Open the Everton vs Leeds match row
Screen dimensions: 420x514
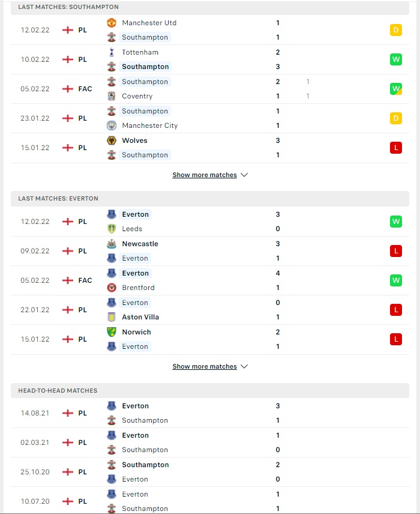[209, 221]
